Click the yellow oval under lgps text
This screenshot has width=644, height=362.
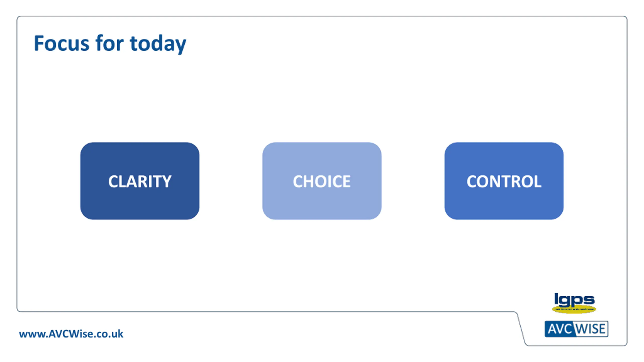[574, 309]
